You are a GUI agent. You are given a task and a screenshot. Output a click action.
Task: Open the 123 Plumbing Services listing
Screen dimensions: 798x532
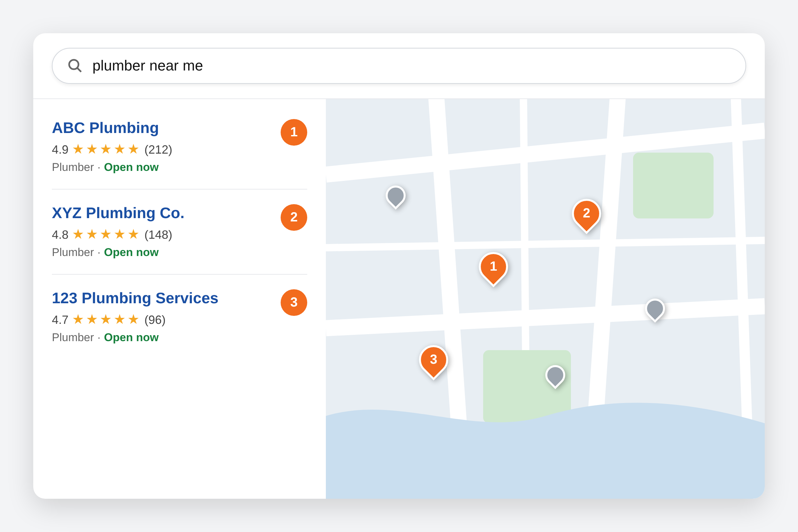click(135, 298)
